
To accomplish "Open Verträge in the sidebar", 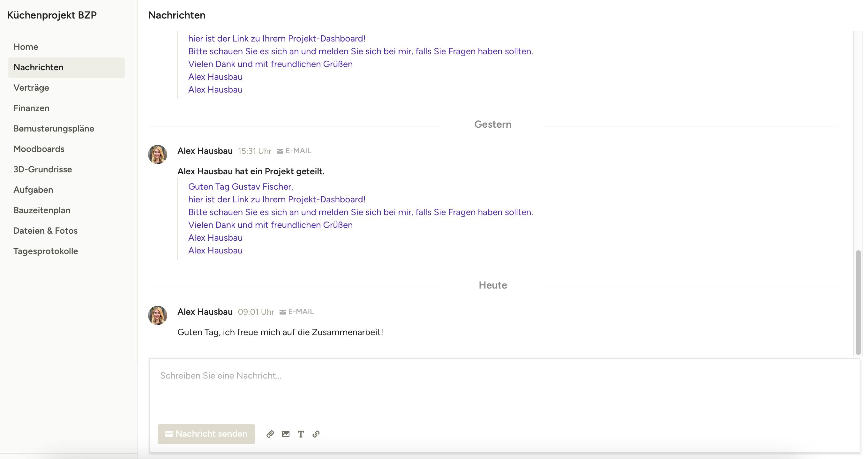I will [x=31, y=88].
